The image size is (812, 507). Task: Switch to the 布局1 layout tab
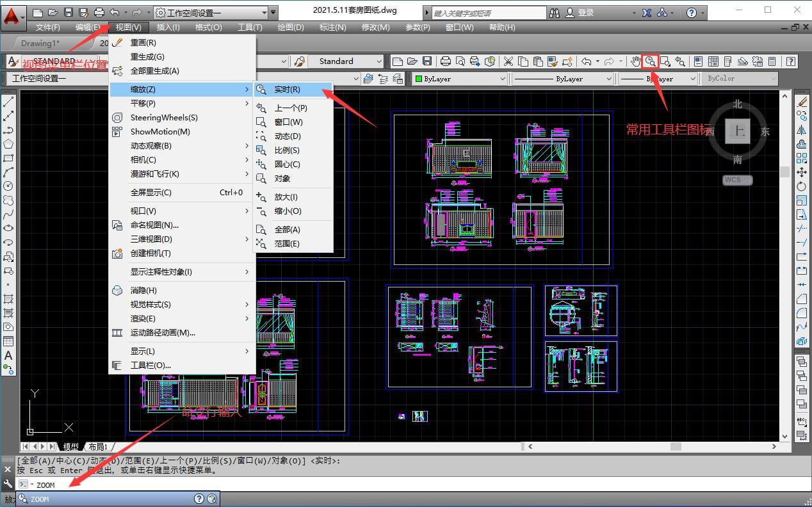point(98,447)
